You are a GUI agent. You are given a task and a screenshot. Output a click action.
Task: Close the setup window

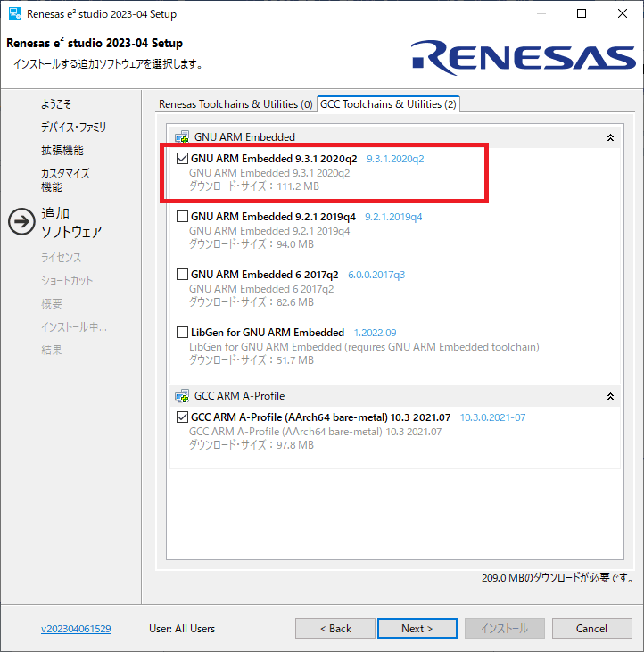[623, 13]
